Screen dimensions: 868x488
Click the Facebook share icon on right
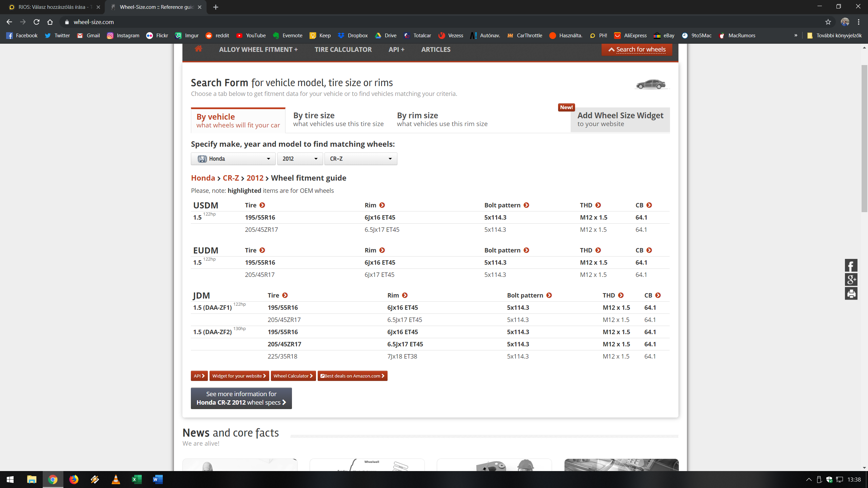[x=851, y=266]
